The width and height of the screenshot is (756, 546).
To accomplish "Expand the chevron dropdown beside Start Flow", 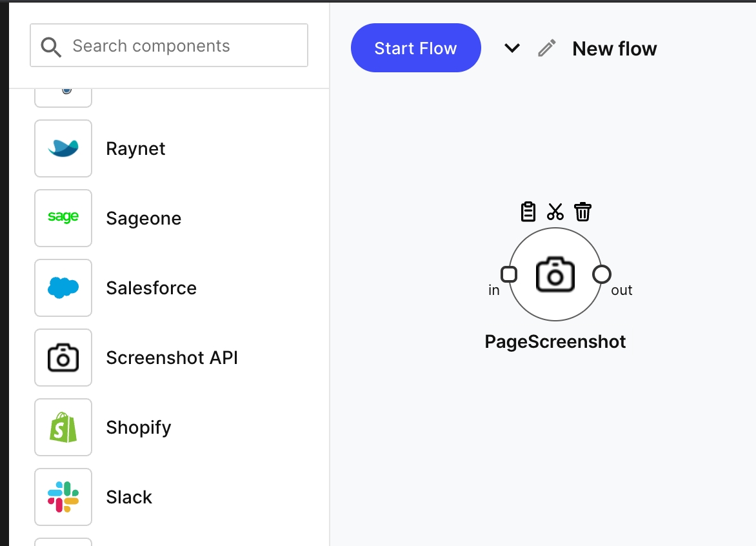I will [512, 48].
